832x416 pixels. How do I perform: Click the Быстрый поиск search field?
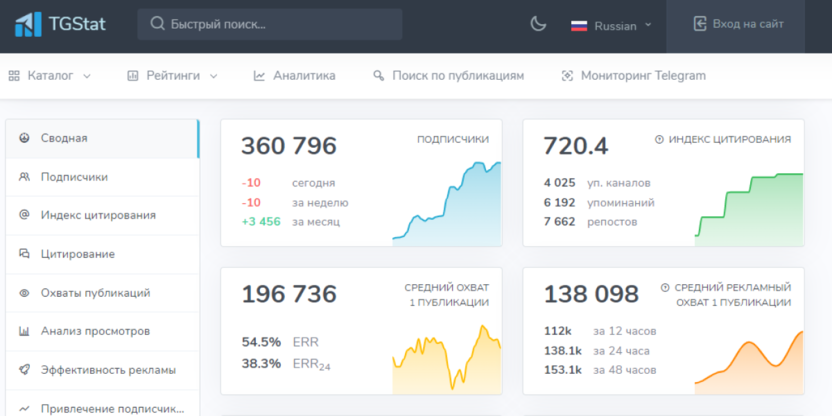pyautogui.click(x=270, y=24)
